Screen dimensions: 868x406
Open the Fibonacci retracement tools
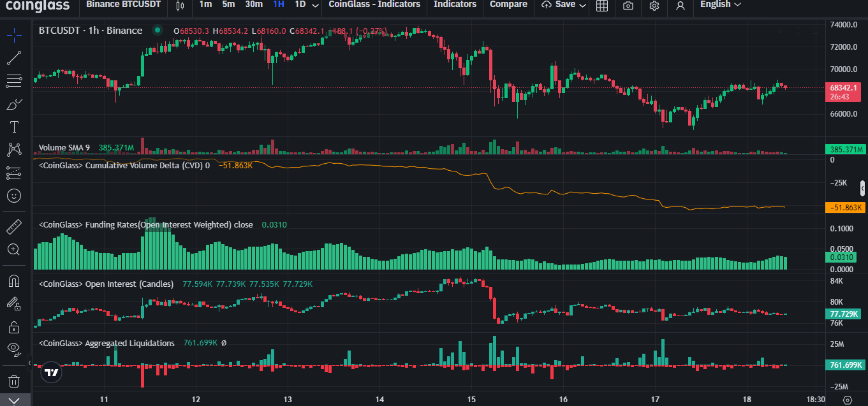(14, 81)
